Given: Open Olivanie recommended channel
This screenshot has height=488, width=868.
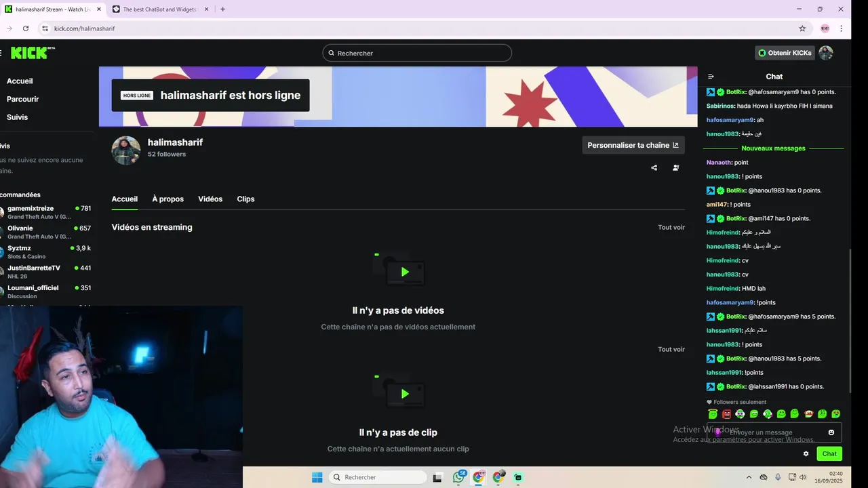Looking at the screenshot, I should point(46,232).
